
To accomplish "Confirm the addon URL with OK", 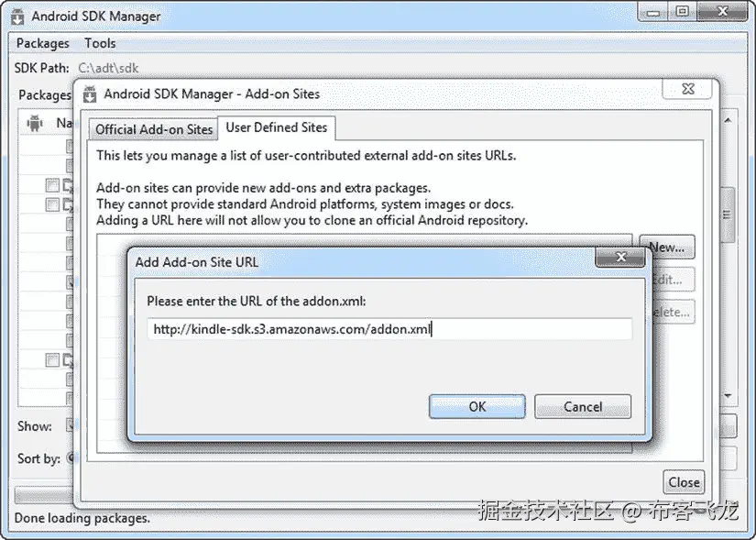I will coord(477,406).
